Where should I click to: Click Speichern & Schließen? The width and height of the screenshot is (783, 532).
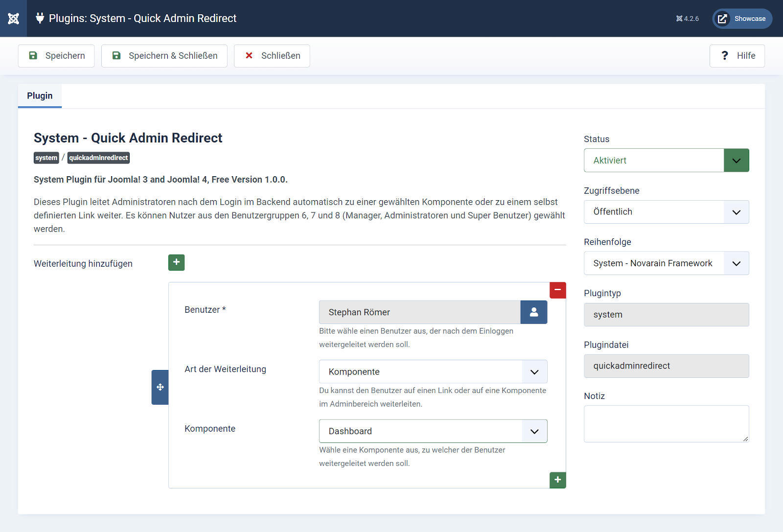click(164, 55)
